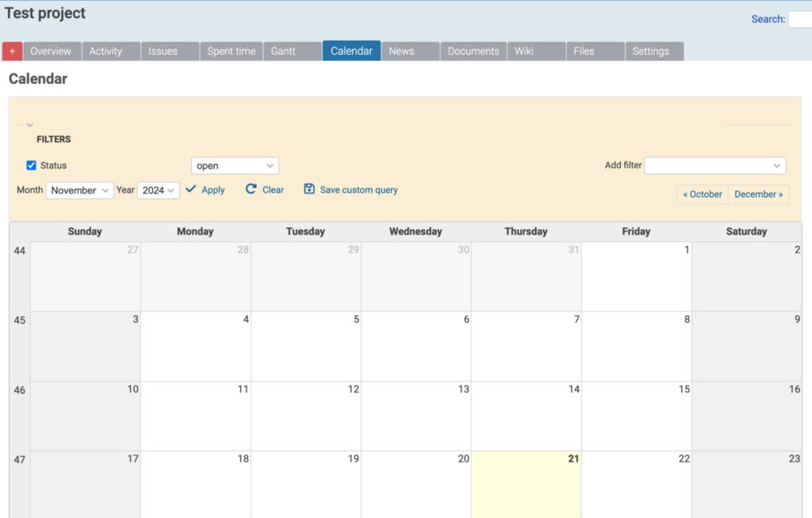The height and width of the screenshot is (518, 812).
Task: Open the Activity tab
Action: point(105,50)
